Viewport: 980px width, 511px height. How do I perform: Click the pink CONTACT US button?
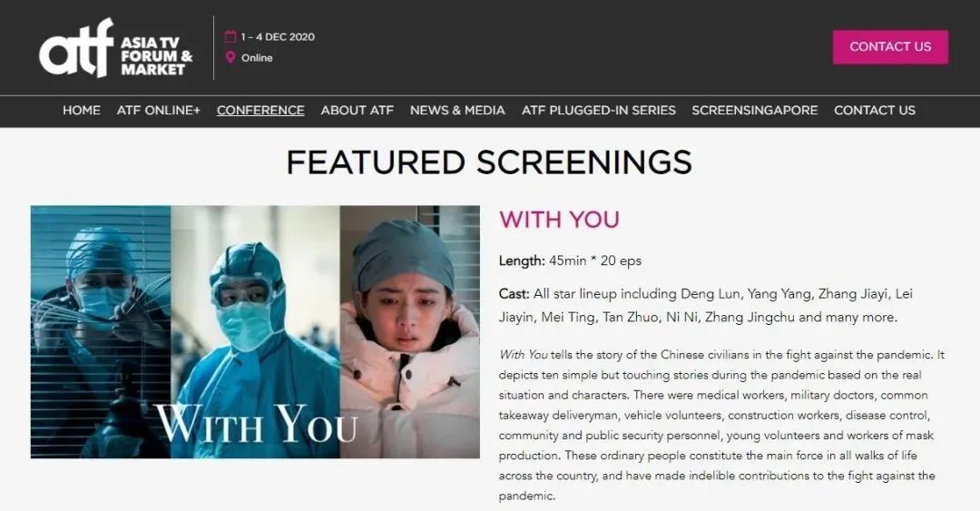click(890, 47)
